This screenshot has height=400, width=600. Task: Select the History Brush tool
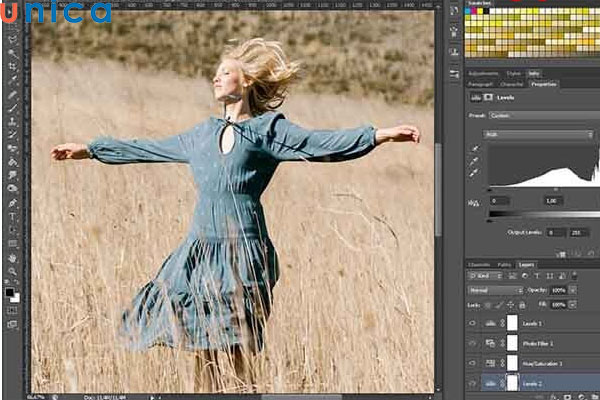[x=13, y=135]
